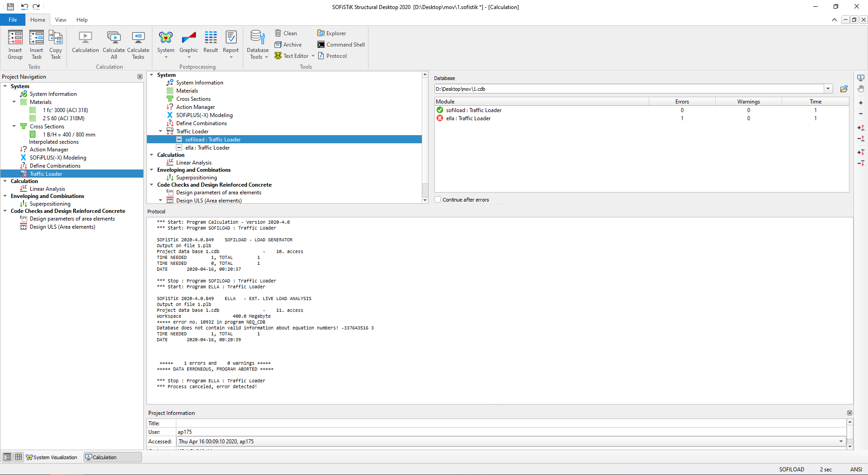Toggle the ella : Traffic Loader task box
The width and height of the screenshot is (868, 475).
[x=179, y=147]
